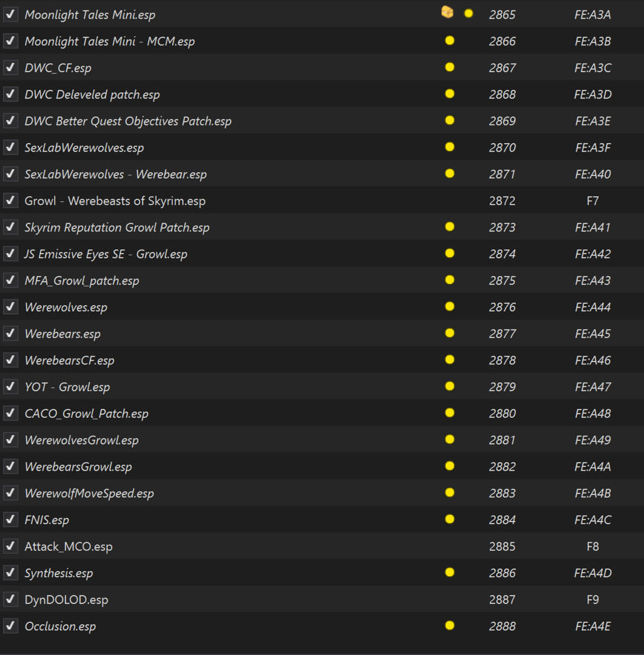Select the YOT - Growl.esp plugin name
Viewport: 644px width, 655px height.
pos(67,387)
